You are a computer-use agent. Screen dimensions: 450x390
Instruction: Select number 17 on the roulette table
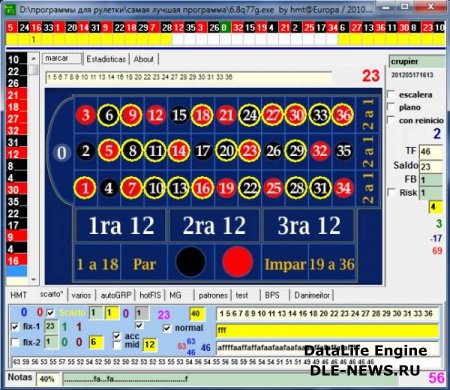coord(203,151)
